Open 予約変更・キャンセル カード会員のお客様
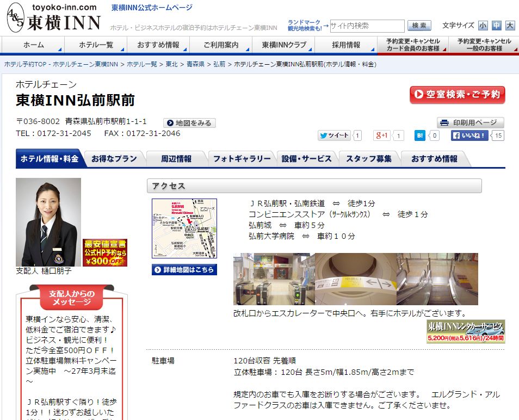 pos(413,45)
